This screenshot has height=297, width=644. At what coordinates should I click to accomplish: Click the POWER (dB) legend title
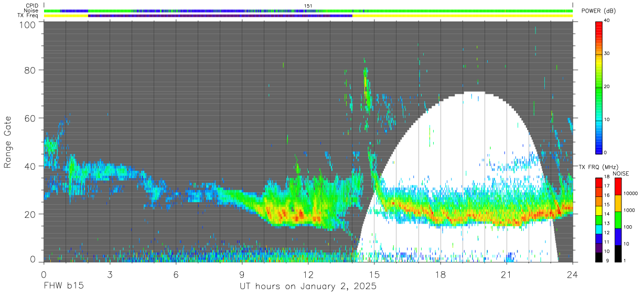point(598,11)
